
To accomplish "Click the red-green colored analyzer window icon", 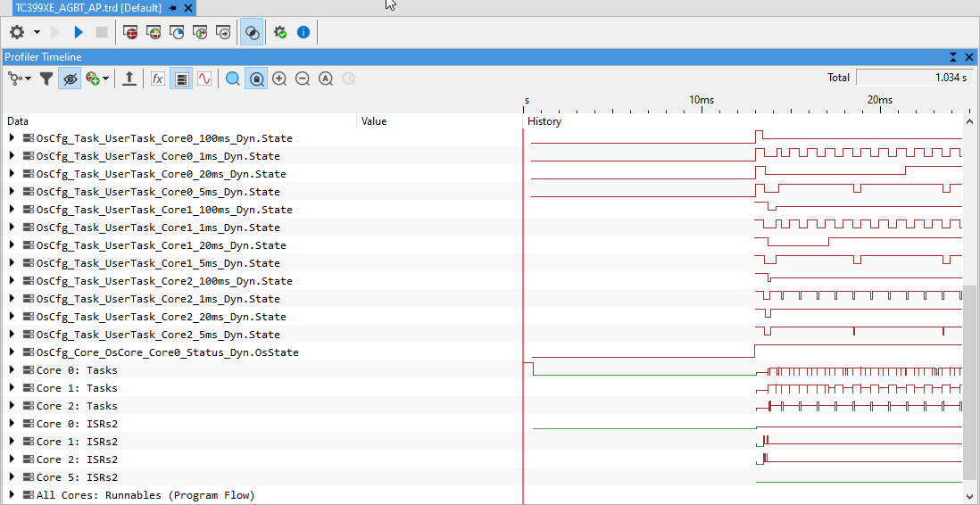I will 154,32.
